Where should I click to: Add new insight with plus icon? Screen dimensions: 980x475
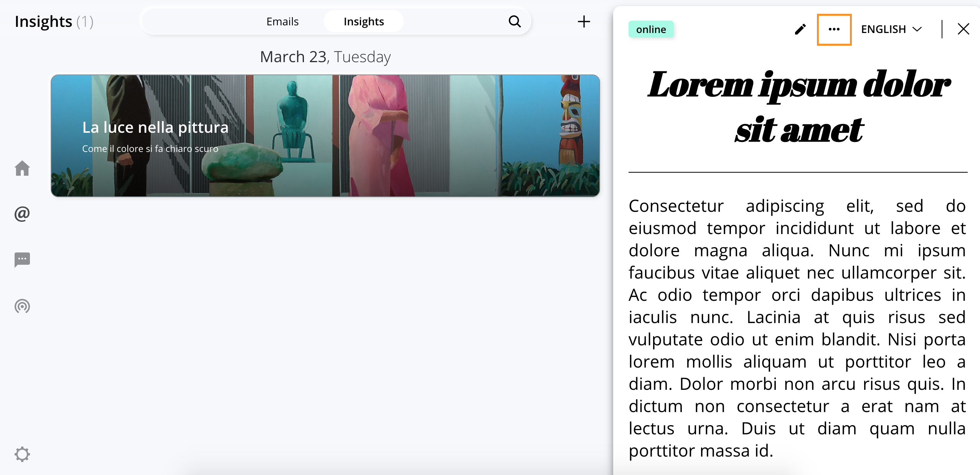(x=584, y=21)
